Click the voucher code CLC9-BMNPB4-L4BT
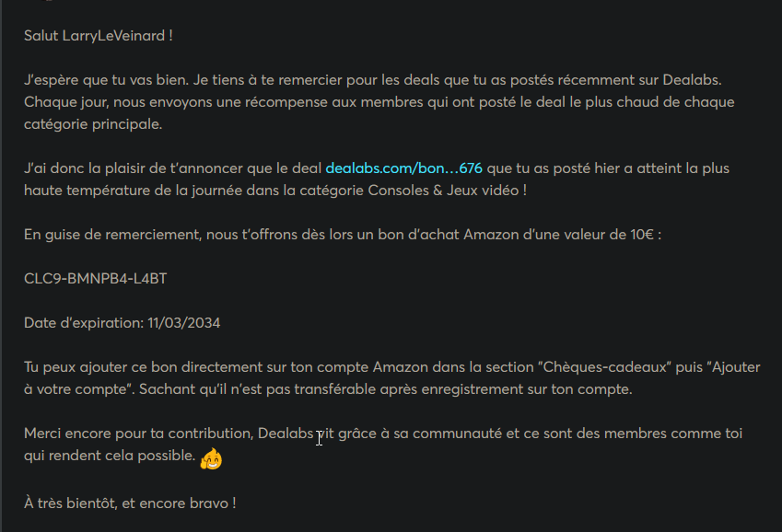The image size is (782, 532). [95, 279]
